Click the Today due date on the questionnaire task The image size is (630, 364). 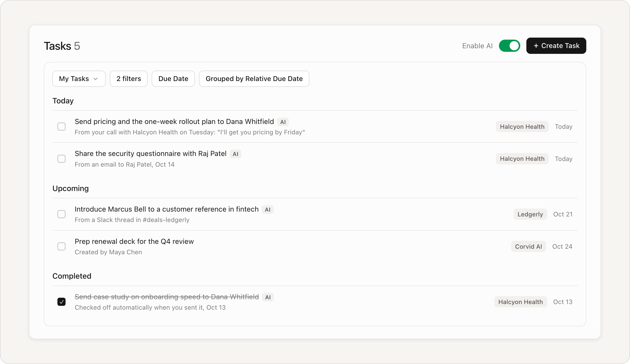pyautogui.click(x=563, y=159)
